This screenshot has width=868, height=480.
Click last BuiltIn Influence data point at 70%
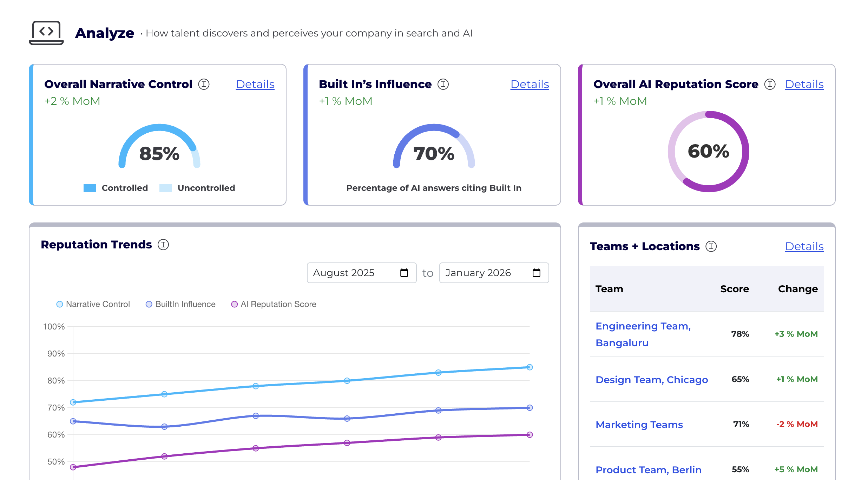[530, 408]
